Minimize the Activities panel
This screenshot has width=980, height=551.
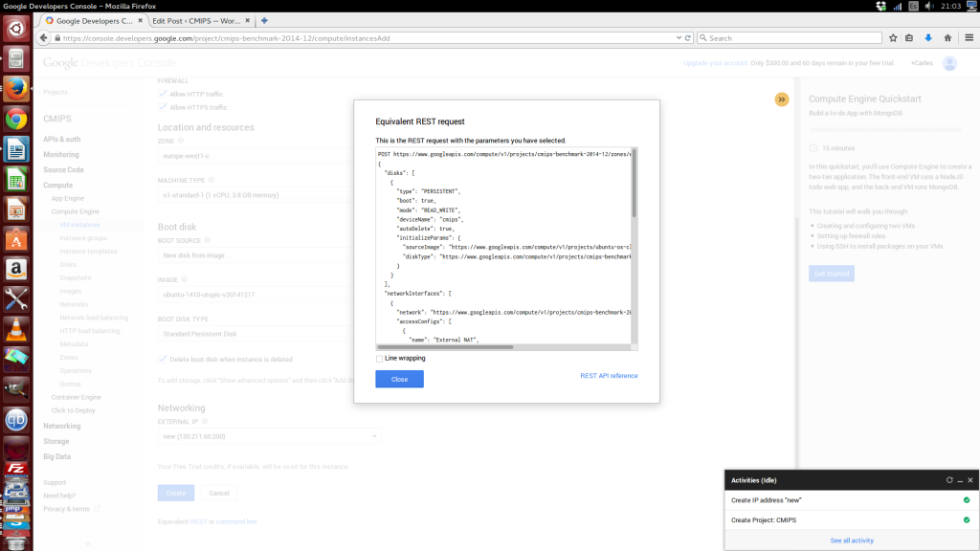pyautogui.click(x=960, y=480)
